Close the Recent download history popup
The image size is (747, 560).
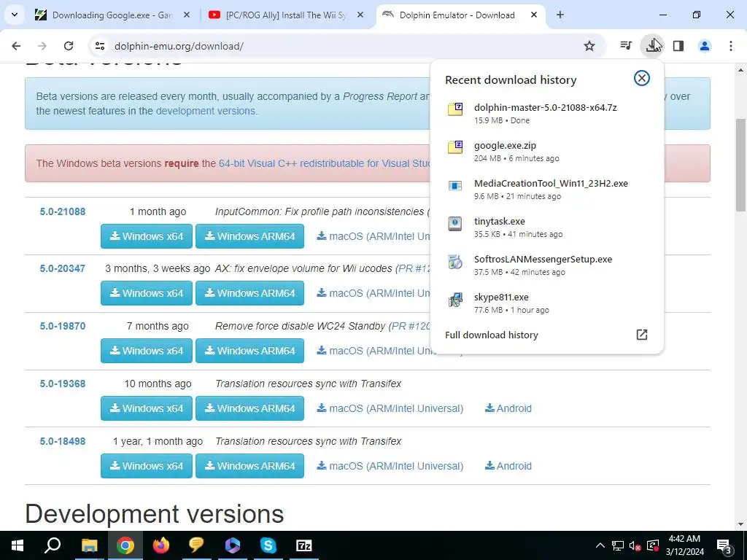tap(642, 78)
